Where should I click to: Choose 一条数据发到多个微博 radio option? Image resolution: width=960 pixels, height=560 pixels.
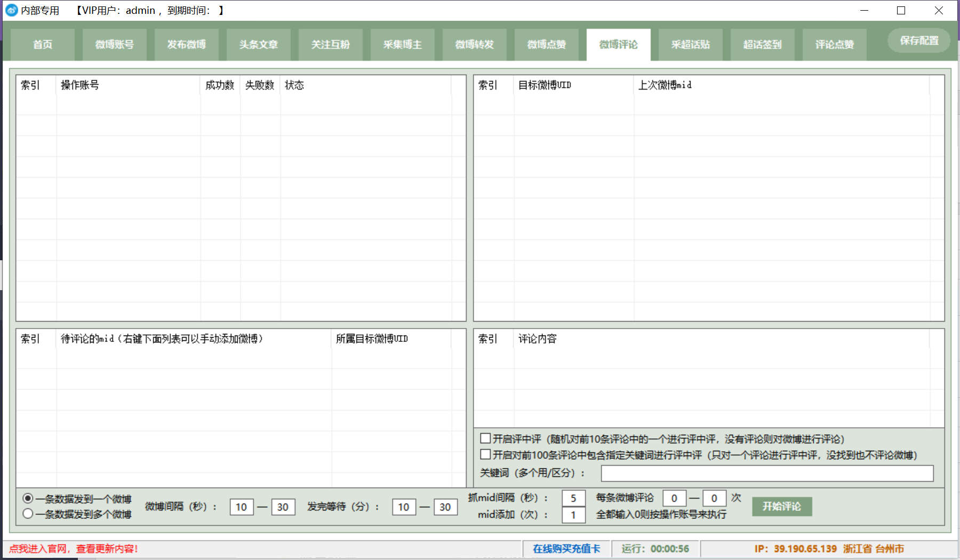pyautogui.click(x=28, y=514)
